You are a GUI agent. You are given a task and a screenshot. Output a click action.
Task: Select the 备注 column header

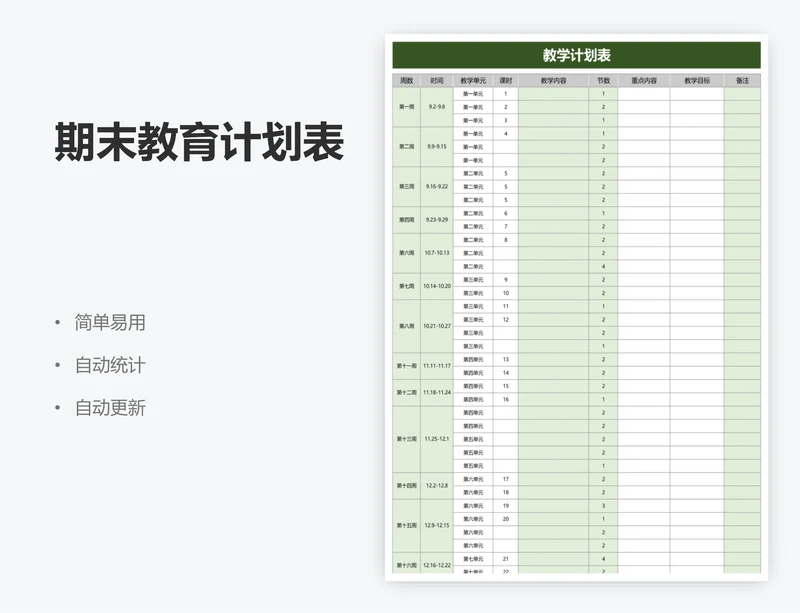742,81
